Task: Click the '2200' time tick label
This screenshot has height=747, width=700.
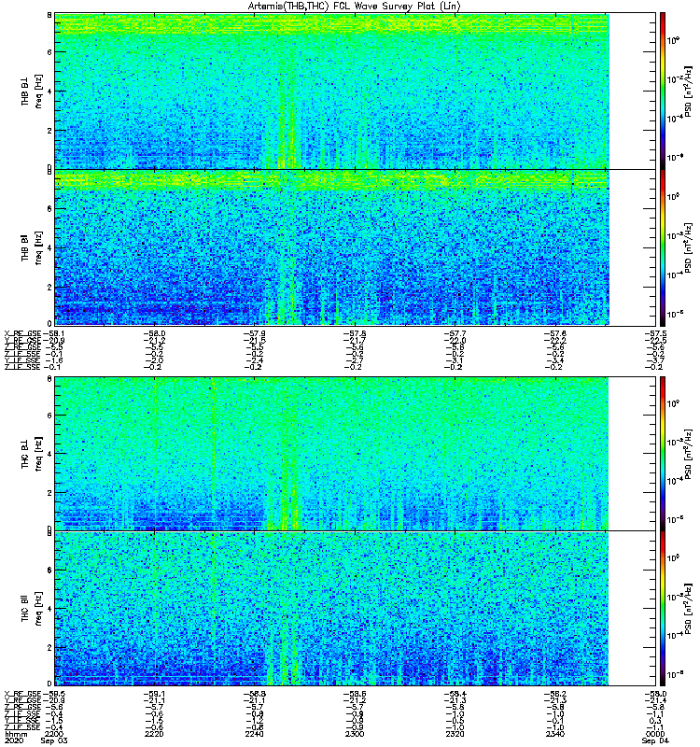Action: coord(54,734)
